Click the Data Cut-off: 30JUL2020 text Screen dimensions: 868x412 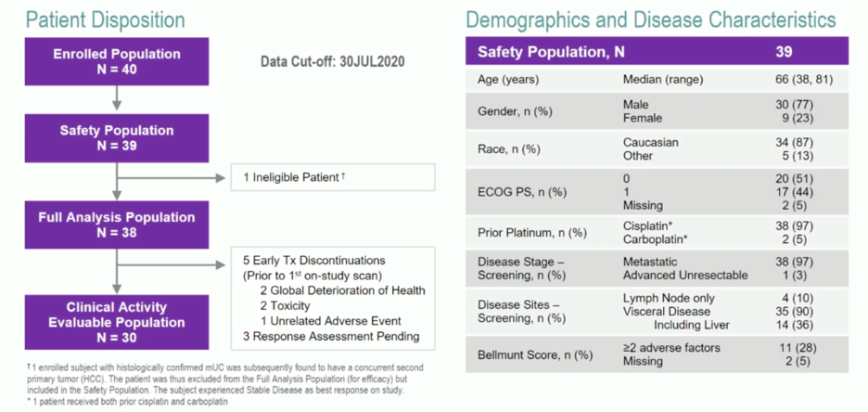point(333,61)
